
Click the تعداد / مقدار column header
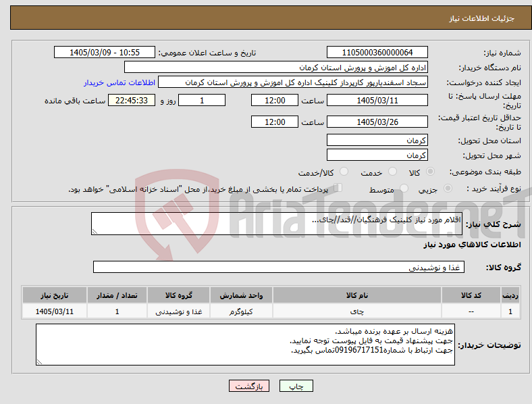(117, 295)
